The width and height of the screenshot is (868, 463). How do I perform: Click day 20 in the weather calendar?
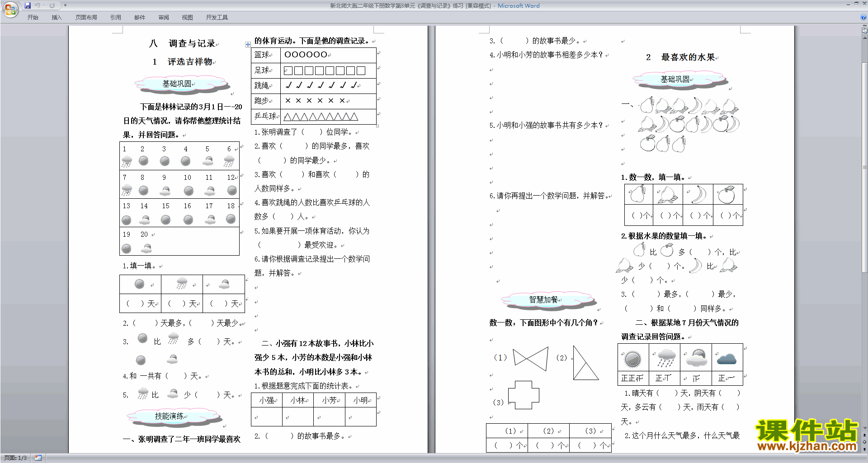pos(144,234)
